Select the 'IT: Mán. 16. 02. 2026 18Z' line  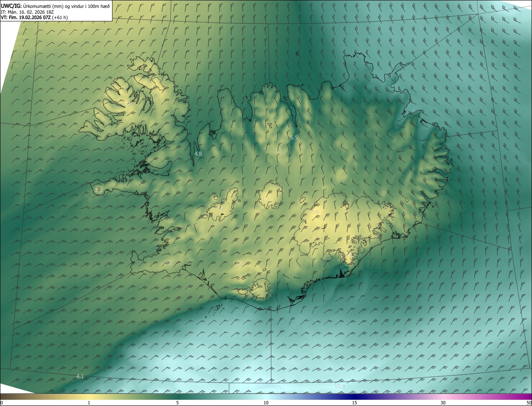click(28, 12)
